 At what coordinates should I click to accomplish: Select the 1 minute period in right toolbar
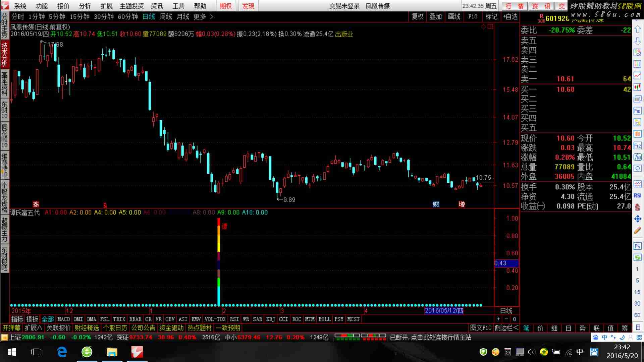tap(637, 269)
